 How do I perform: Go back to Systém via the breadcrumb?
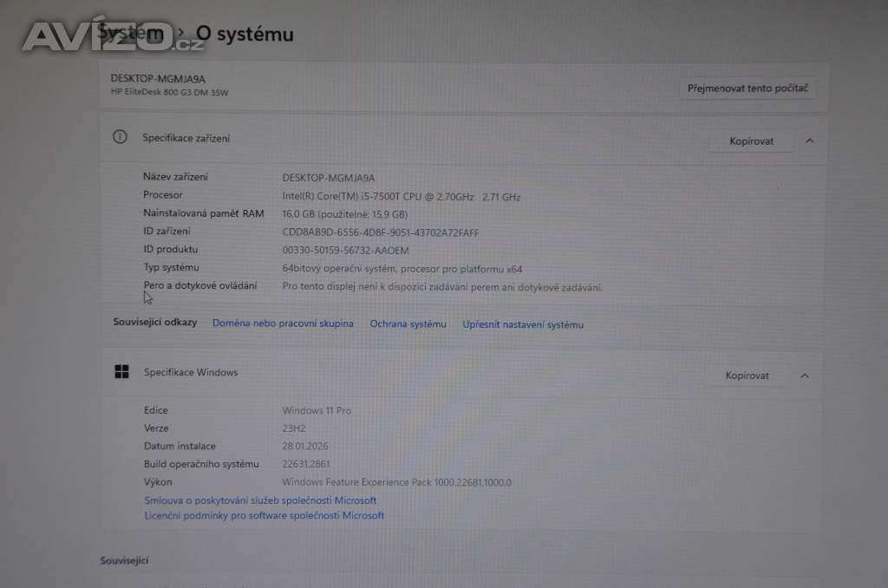tap(130, 34)
